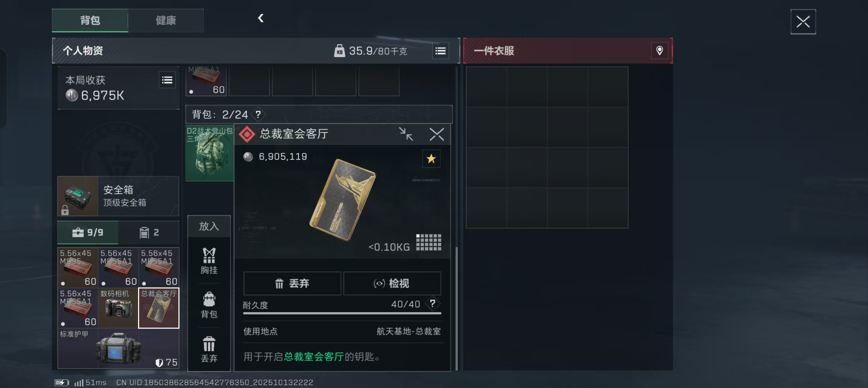
Task: Open the 耐久度 durability help icon
Action: click(432, 304)
